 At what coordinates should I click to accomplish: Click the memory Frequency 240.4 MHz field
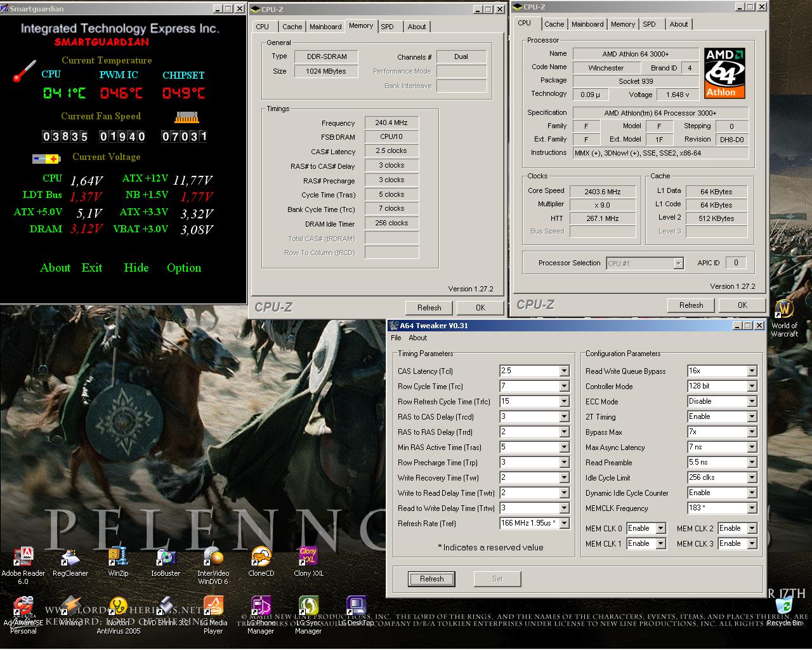[391, 123]
